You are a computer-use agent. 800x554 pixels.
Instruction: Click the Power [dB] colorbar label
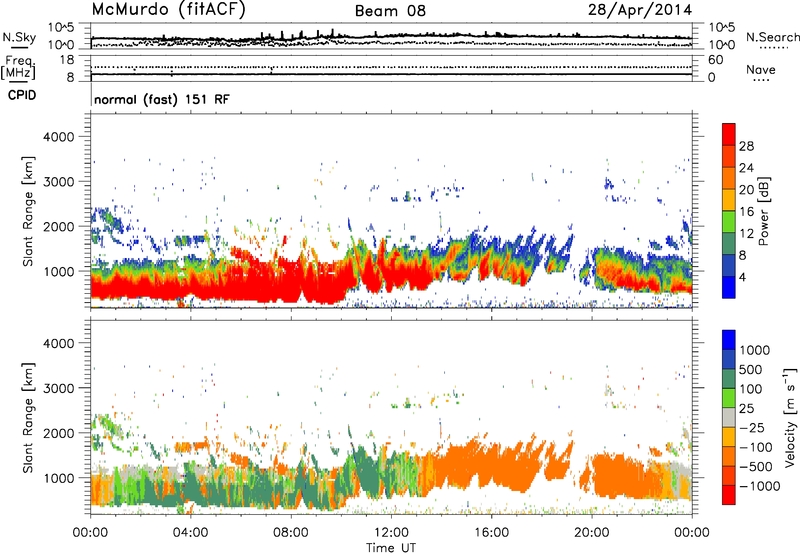coord(763,211)
